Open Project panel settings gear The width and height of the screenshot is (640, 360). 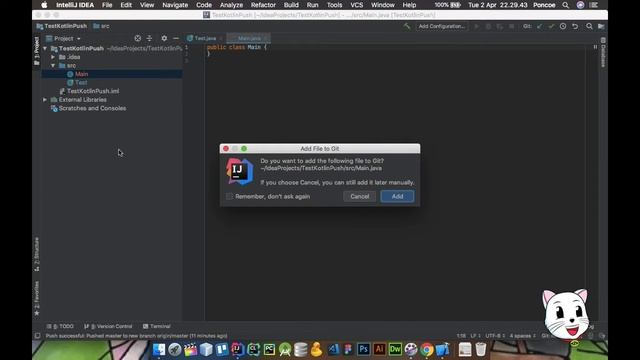(x=164, y=38)
